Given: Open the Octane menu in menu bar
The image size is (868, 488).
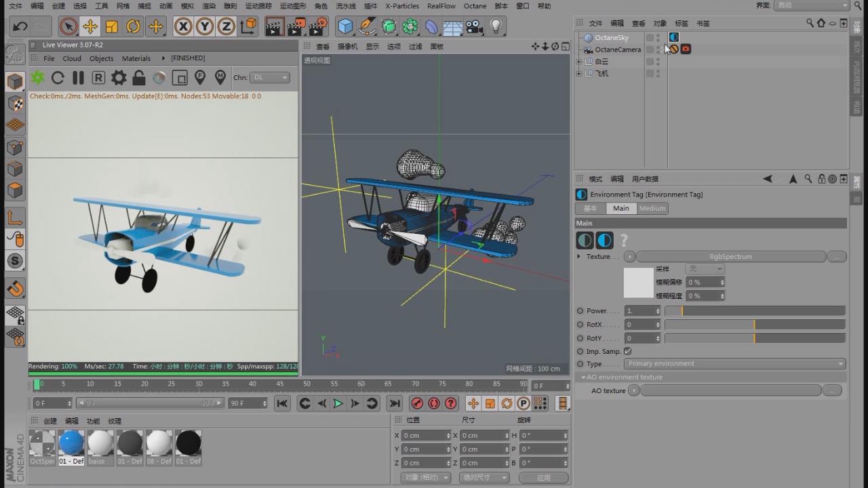Looking at the screenshot, I should [x=475, y=6].
